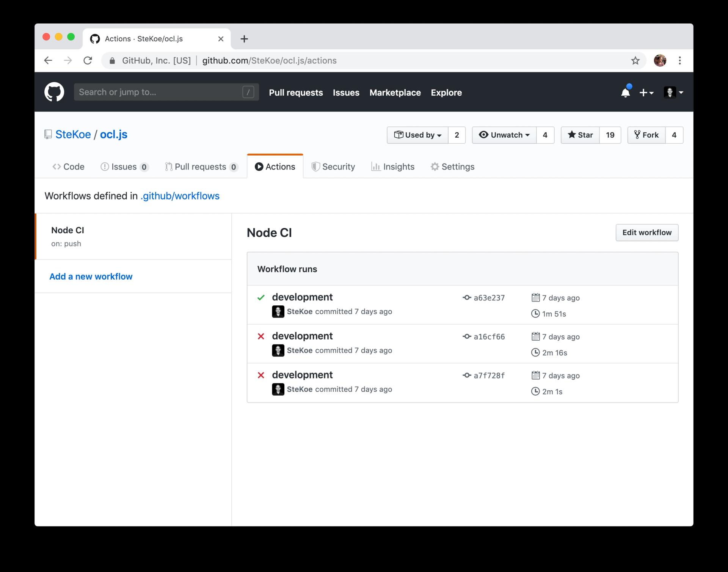Open the plus create-new dropdown
Image resolution: width=728 pixels, height=572 pixels.
point(646,93)
